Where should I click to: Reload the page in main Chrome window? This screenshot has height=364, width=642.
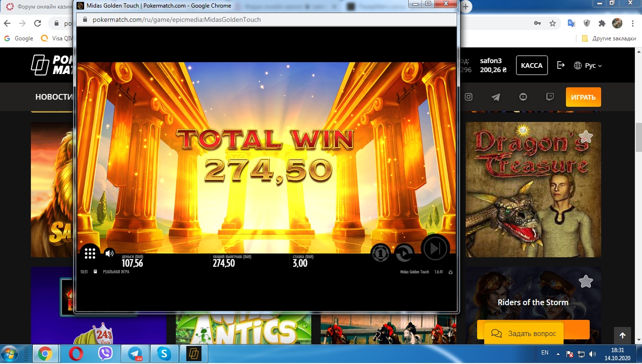pos(38,23)
